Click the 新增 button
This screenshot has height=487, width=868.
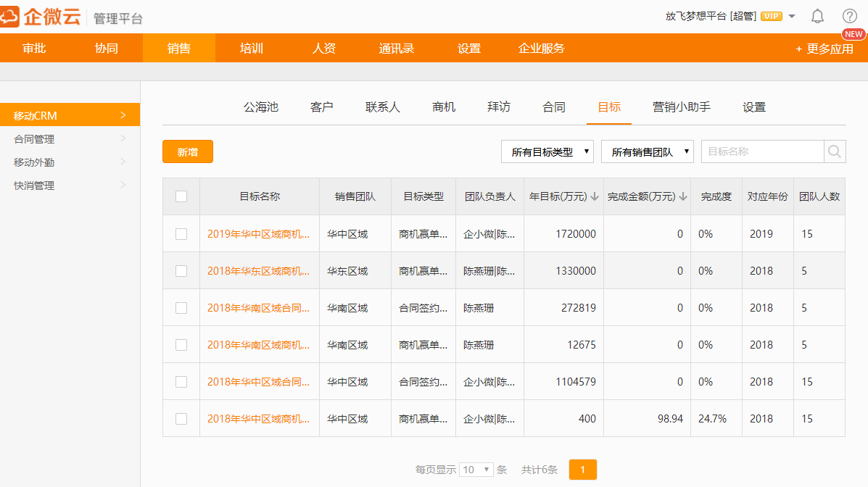[x=187, y=151]
